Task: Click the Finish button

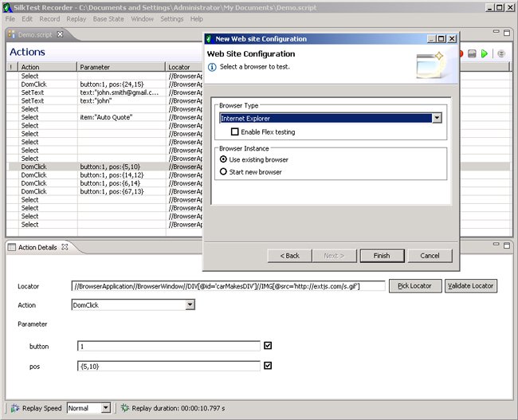Action: 381,255
